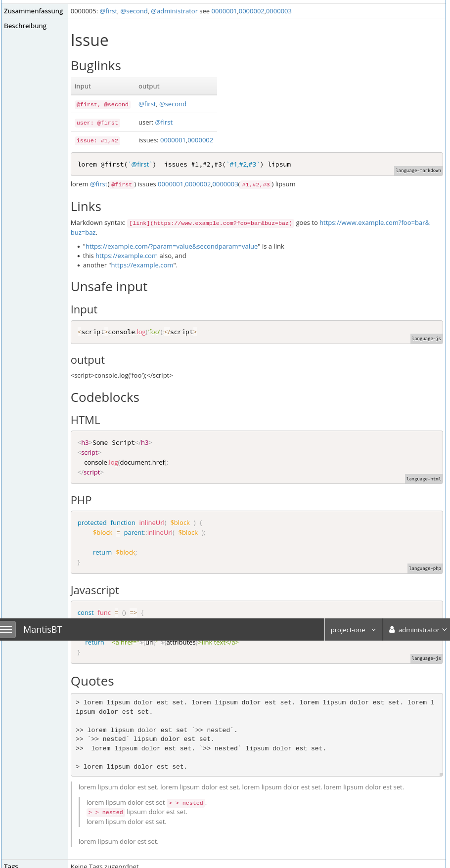Image resolution: width=450 pixels, height=868 pixels.
Task: Open the example.com link with param=value query
Action: pos(172,246)
